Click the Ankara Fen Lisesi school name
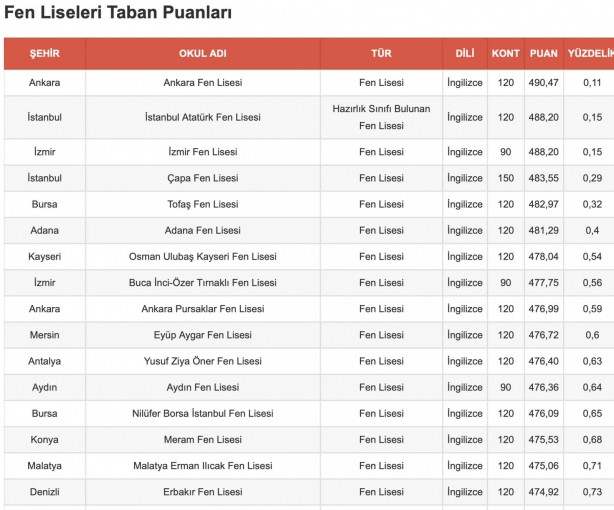The height and width of the screenshot is (510, 614). 202,83
